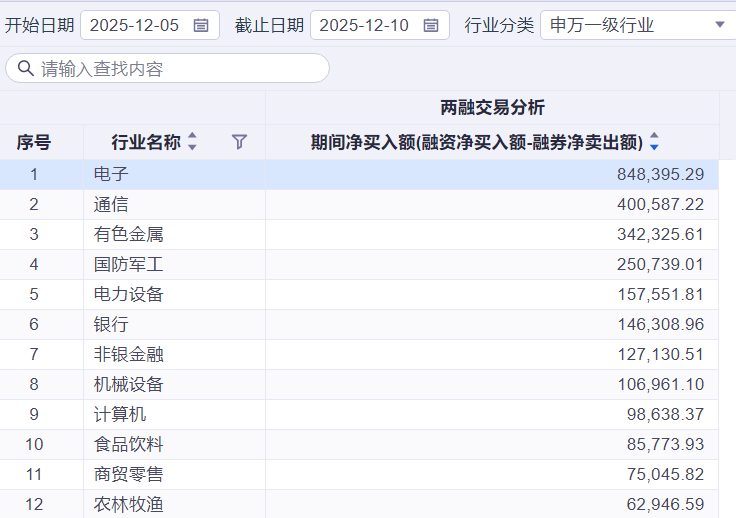Click the 行业分类 label
The image size is (736, 518).
[499, 25]
